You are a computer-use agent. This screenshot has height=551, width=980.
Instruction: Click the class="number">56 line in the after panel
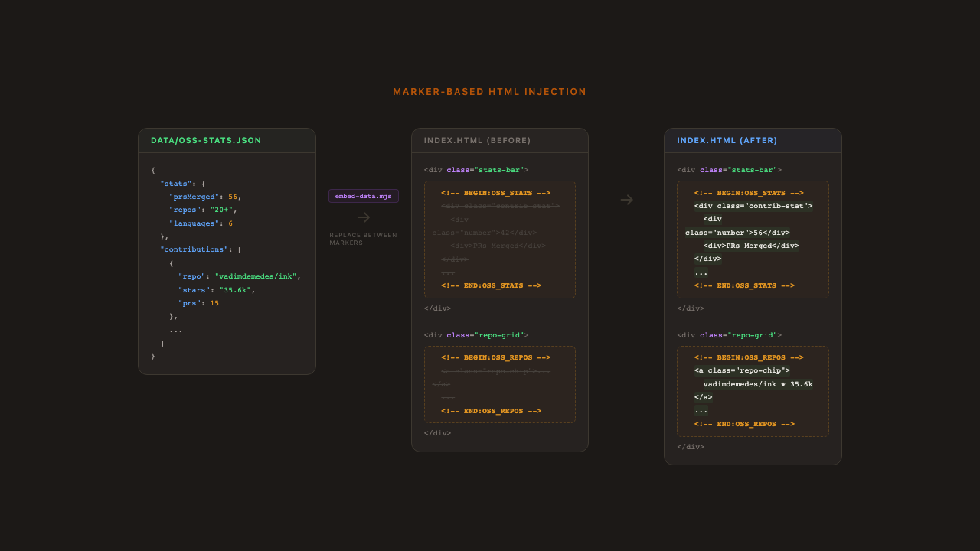click(737, 233)
